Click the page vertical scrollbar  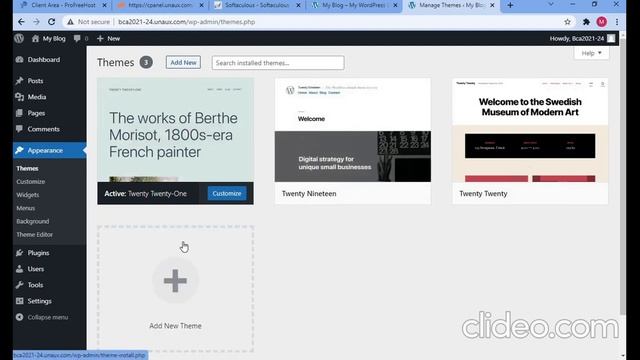coord(622,176)
